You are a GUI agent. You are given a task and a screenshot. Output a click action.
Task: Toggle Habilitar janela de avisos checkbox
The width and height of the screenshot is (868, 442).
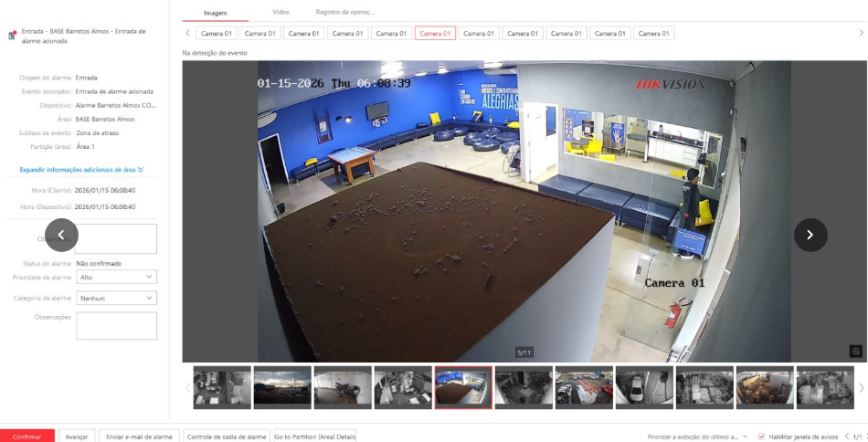coord(761,437)
